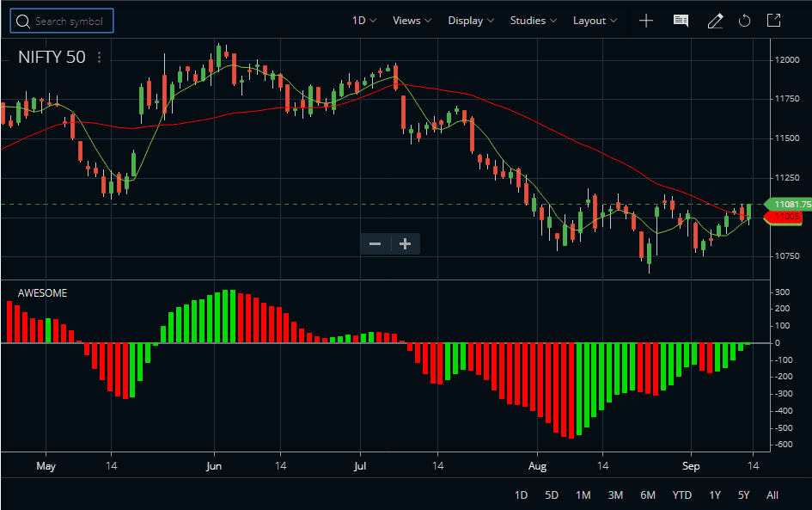The width and height of the screenshot is (812, 510).
Task: Select the 6M range button
Action: click(648, 495)
